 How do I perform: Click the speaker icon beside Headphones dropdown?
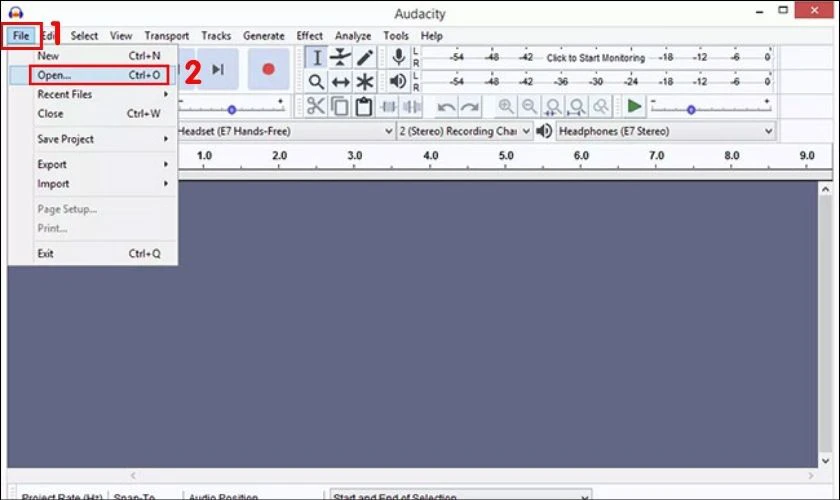(x=544, y=131)
